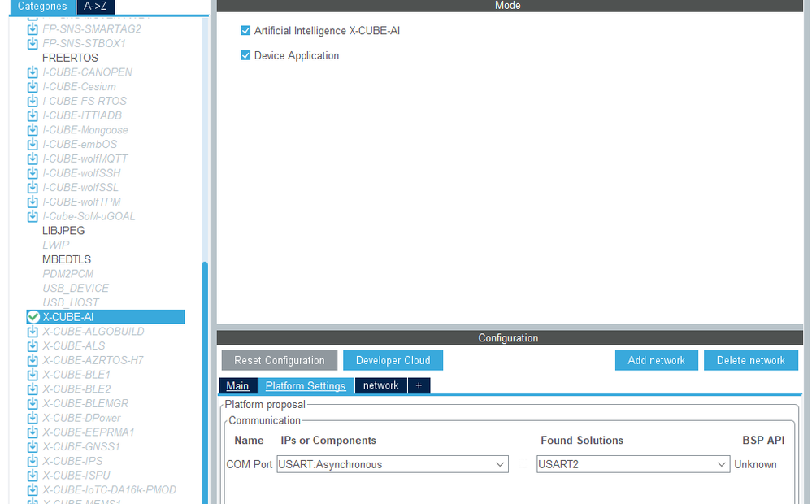
Task: Click download icon beside X-CUBE-BLE1
Action: click(33, 375)
